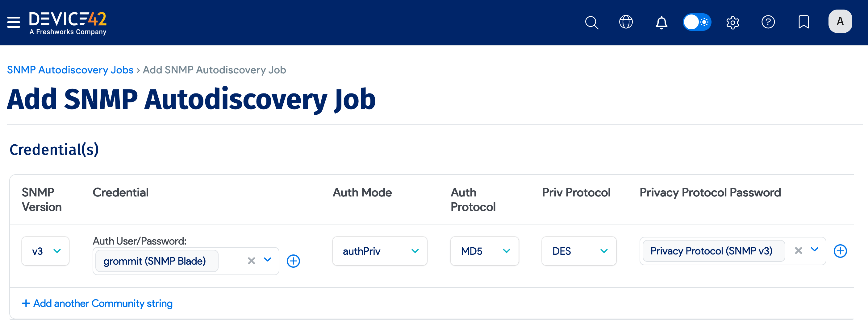Image resolution: width=868 pixels, height=330 pixels.
Task: Click the bookmarks icon in the header
Action: [804, 22]
